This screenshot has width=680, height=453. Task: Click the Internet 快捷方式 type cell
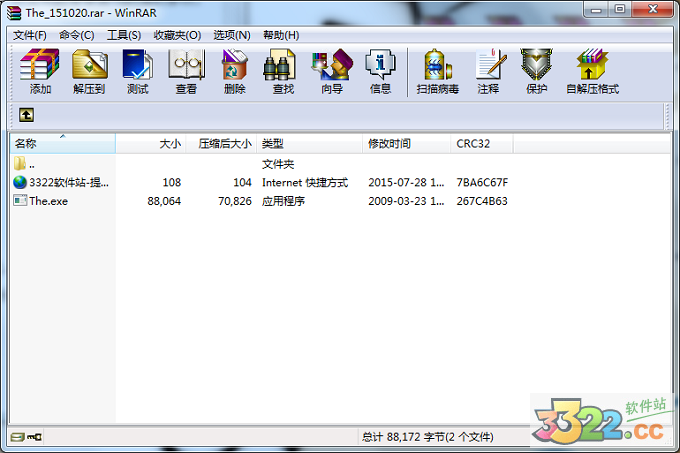tap(305, 183)
